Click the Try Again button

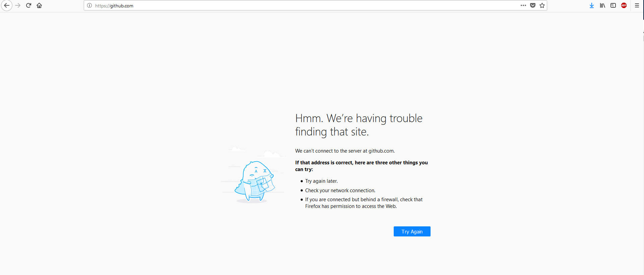click(412, 231)
